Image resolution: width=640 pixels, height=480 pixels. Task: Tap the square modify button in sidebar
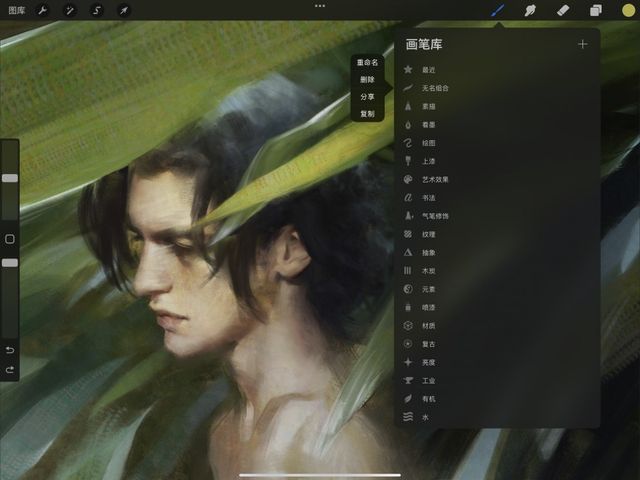[10, 239]
